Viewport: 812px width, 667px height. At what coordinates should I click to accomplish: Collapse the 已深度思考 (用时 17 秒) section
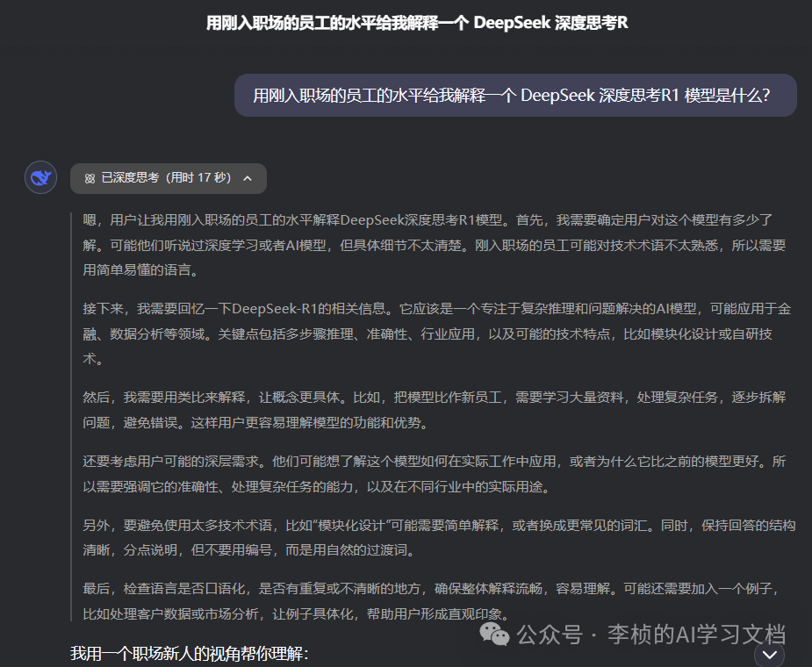pos(169,178)
